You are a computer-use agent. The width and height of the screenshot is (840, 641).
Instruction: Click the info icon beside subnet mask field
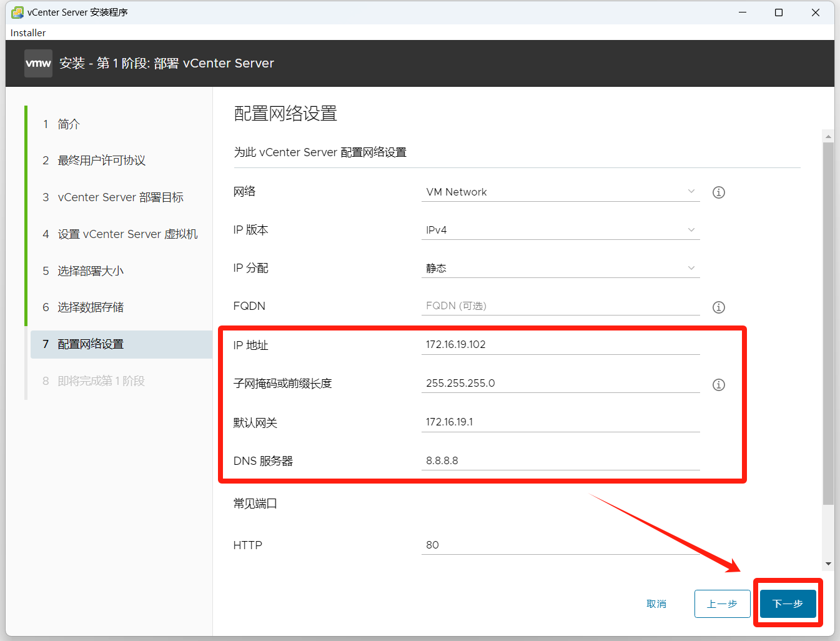718,385
